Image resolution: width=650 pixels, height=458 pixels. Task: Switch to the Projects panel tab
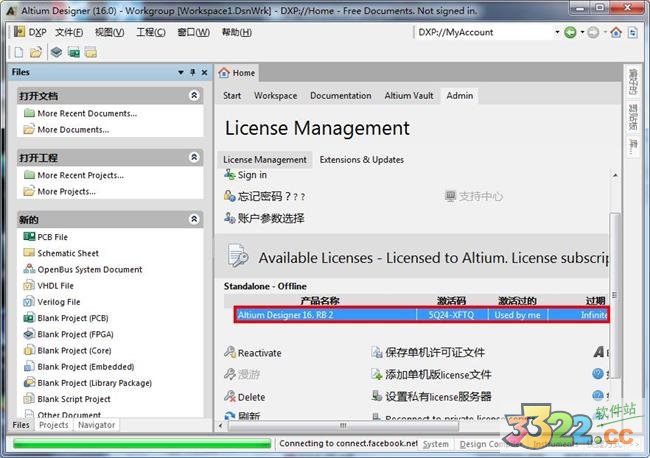(x=53, y=425)
